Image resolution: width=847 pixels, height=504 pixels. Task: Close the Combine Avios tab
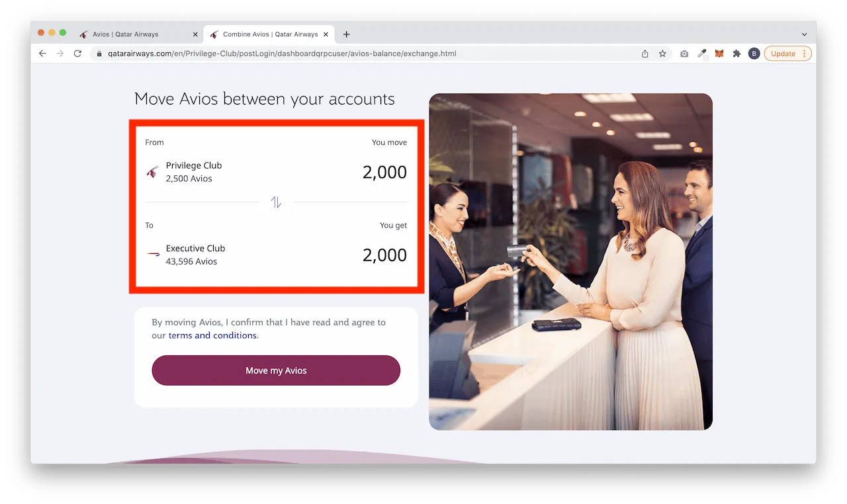[x=326, y=34]
